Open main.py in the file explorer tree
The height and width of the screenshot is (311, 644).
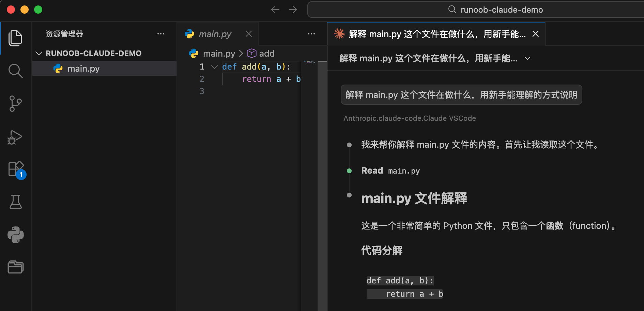coord(83,69)
